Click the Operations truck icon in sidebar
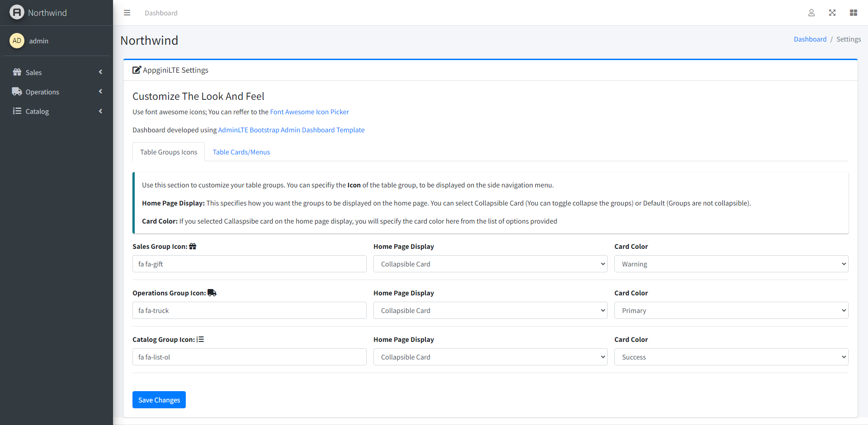The image size is (868, 425). coord(17,92)
